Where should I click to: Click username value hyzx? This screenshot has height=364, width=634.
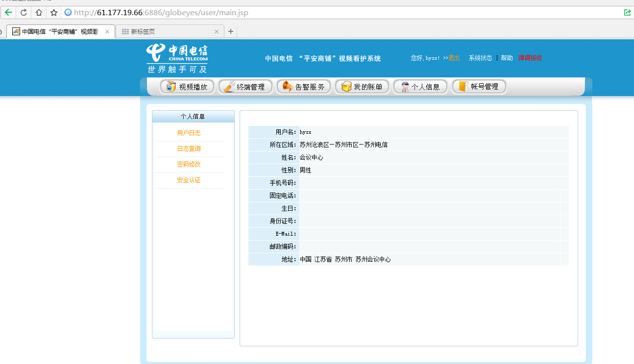[x=305, y=132]
